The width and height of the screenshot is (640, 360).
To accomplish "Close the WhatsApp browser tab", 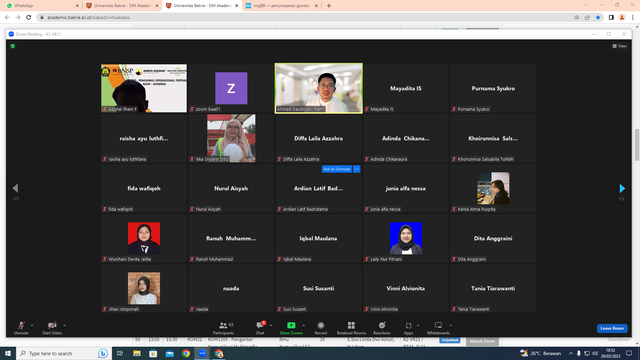I will point(77,6).
